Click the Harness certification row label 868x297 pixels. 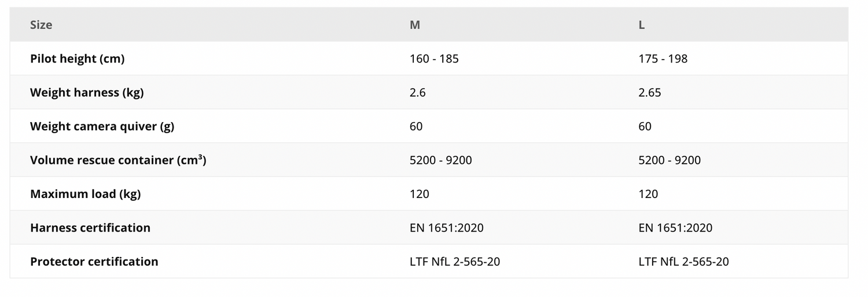pyautogui.click(x=90, y=228)
